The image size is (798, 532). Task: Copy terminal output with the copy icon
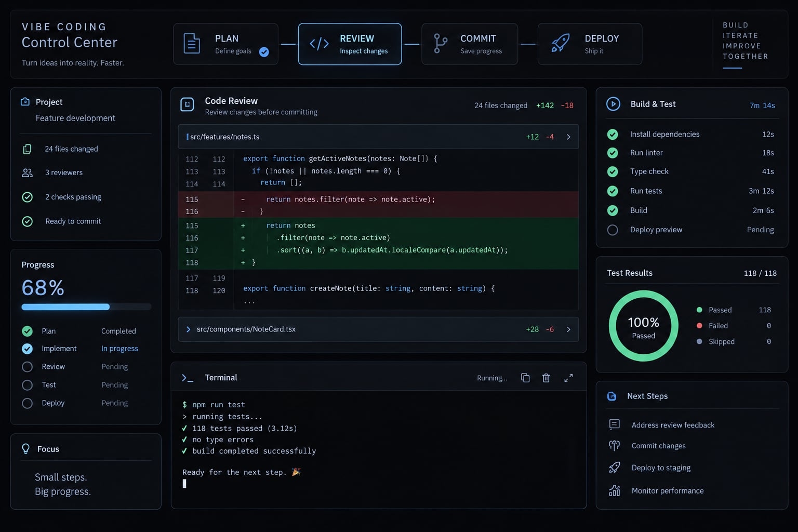point(525,378)
